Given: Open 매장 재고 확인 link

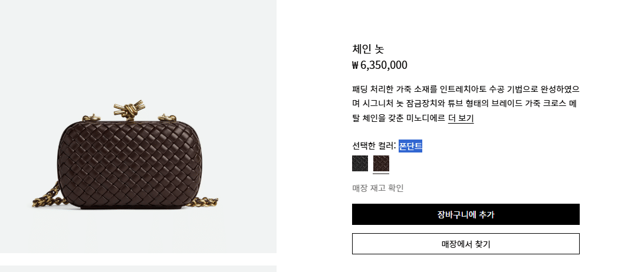Looking at the screenshot, I should point(377,188).
